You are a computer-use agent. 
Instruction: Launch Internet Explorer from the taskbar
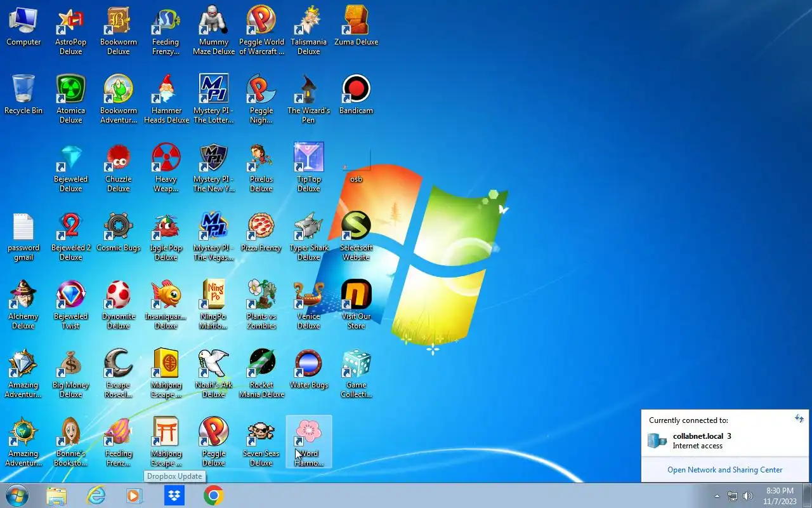pos(96,495)
